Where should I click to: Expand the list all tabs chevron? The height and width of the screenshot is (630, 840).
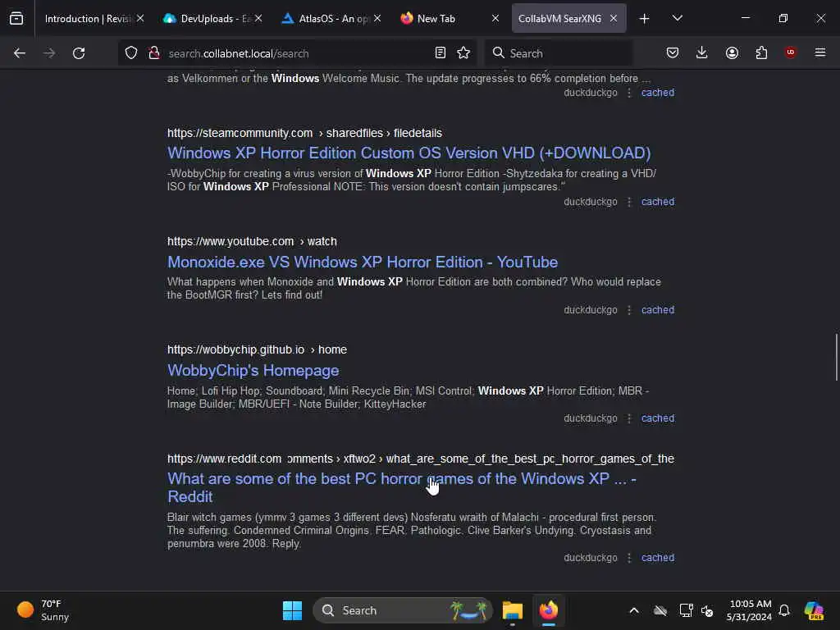coord(677,19)
